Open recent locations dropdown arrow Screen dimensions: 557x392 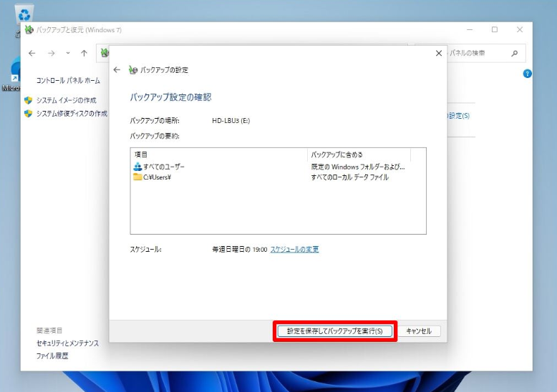[68, 53]
